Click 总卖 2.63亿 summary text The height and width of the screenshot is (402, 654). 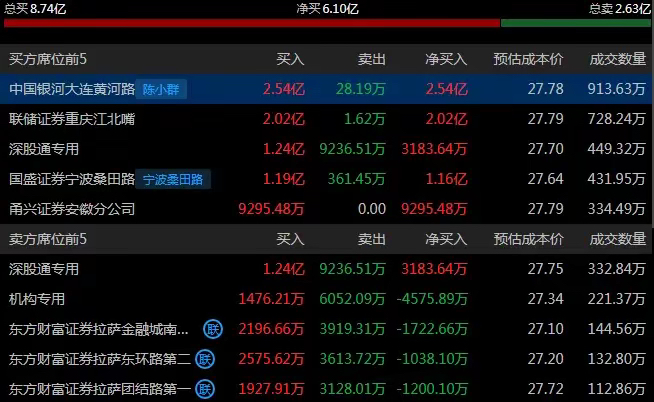coord(620,8)
